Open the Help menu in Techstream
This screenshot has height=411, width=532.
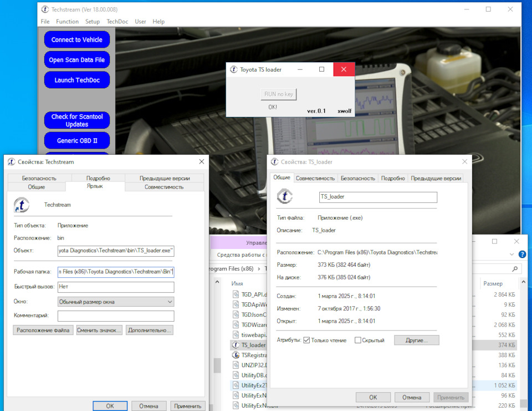point(158,22)
